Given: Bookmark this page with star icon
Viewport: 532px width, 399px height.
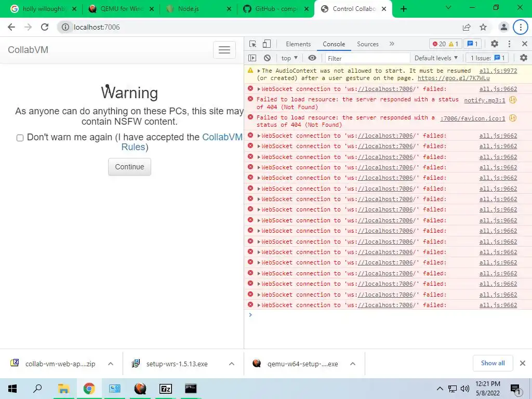Looking at the screenshot, I should 484,27.
